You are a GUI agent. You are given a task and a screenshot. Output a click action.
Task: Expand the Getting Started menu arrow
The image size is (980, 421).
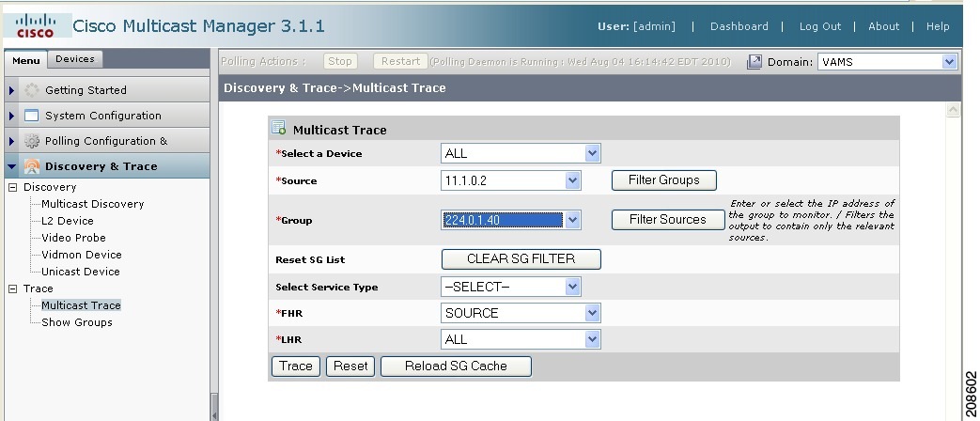coord(12,90)
